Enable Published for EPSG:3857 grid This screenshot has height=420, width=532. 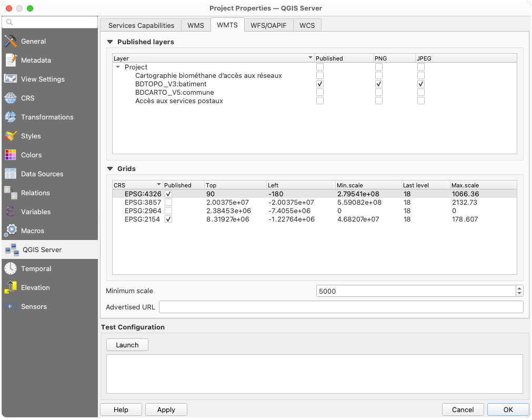(x=168, y=202)
